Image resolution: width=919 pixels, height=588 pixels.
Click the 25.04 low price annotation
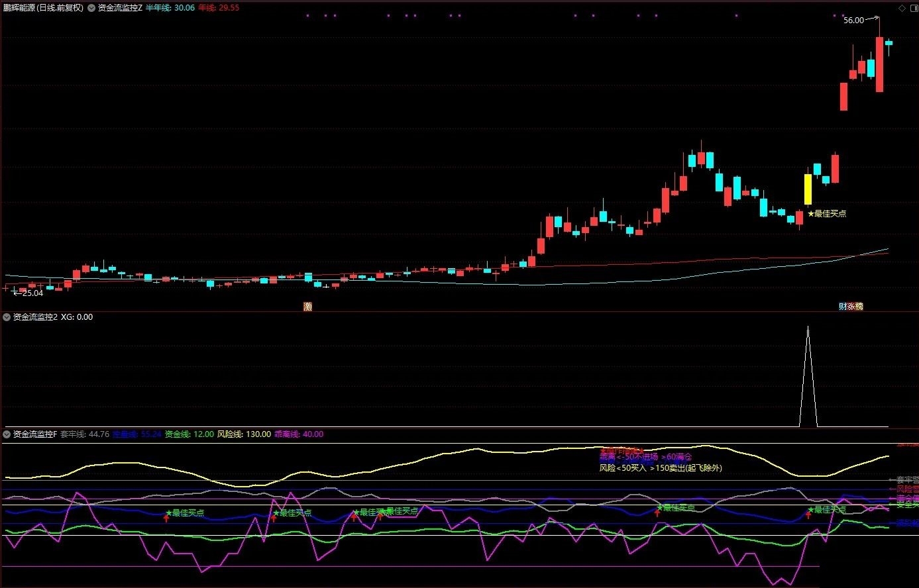click(31, 293)
